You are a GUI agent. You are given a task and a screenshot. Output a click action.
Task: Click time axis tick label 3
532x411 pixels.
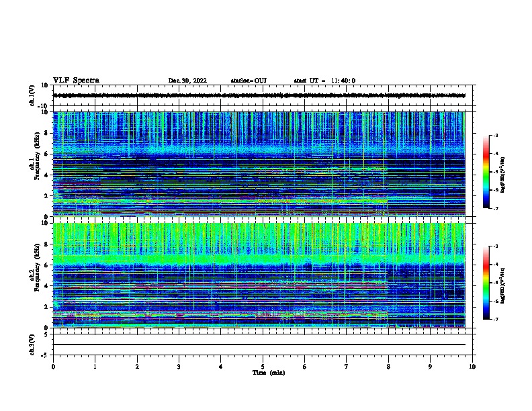(x=179, y=367)
